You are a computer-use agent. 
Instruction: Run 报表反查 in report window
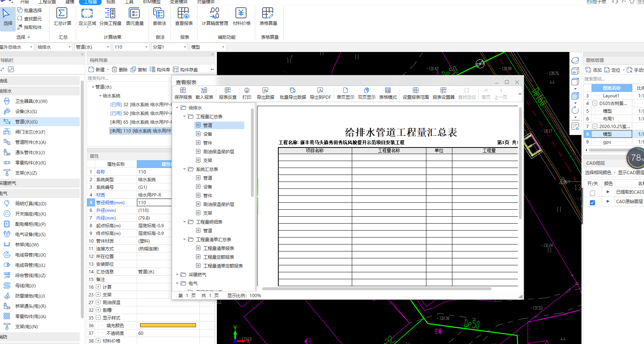[x=228, y=94]
